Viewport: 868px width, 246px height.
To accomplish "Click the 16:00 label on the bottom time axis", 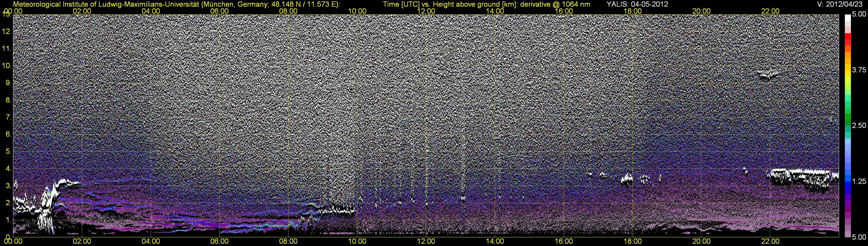I will tap(564, 241).
